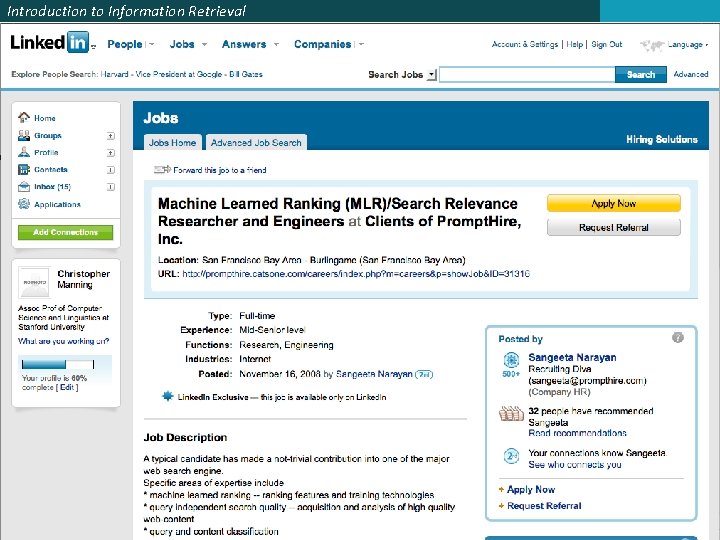This screenshot has height=540, width=720.
Task: Click the 2nd degree connection circle icon
Action: coord(511,456)
